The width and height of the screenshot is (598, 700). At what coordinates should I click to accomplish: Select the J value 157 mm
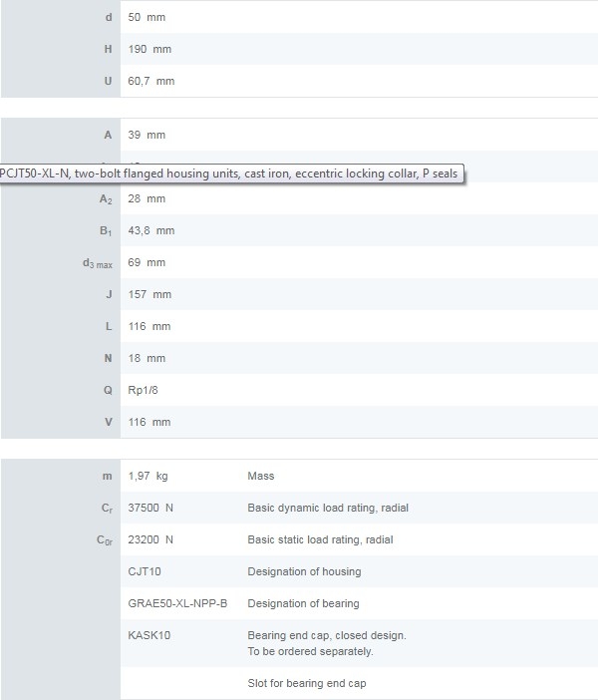pos(149,294)
